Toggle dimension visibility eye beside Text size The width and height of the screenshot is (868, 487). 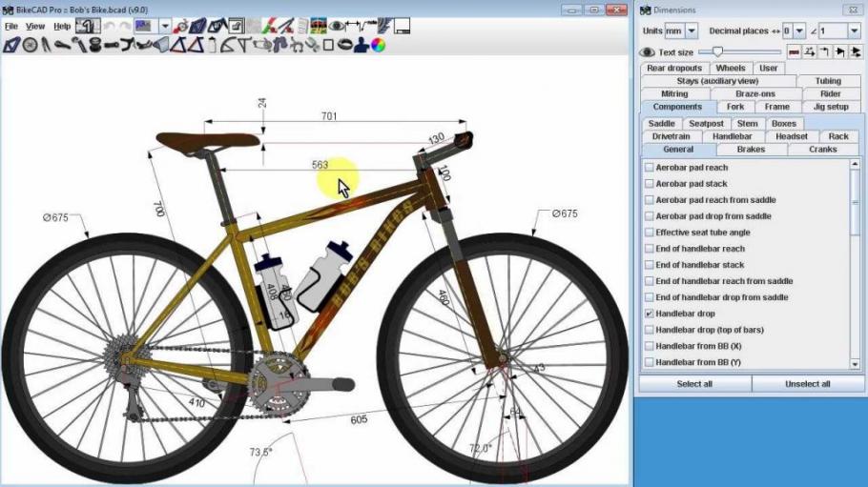click(x=647, y=52)
